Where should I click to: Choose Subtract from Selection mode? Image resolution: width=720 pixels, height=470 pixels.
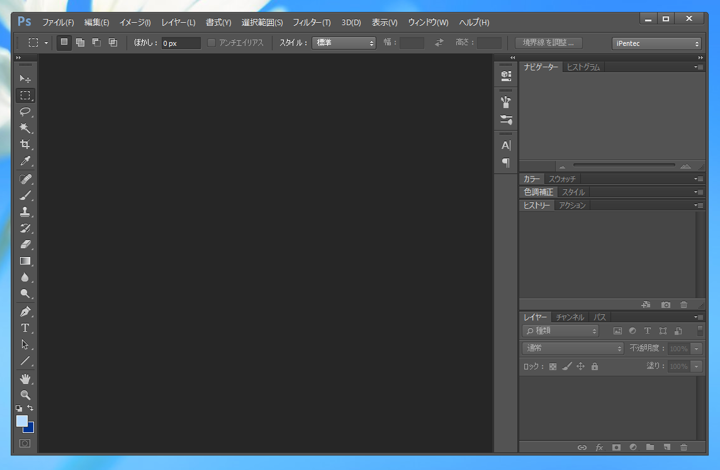[x=96, y=43]
